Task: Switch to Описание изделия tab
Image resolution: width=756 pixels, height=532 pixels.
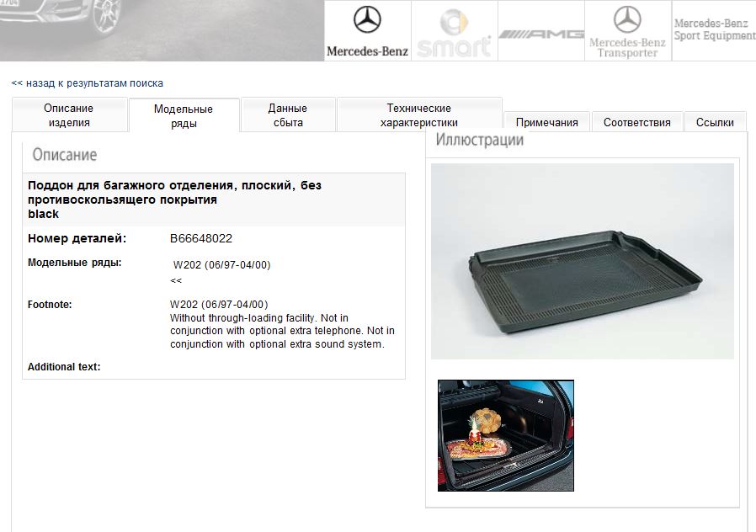Action: coord(69,114)
